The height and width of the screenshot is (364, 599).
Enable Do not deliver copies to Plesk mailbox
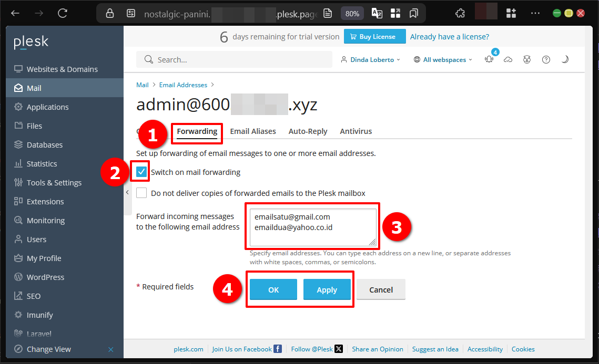(x=141, y=192)
